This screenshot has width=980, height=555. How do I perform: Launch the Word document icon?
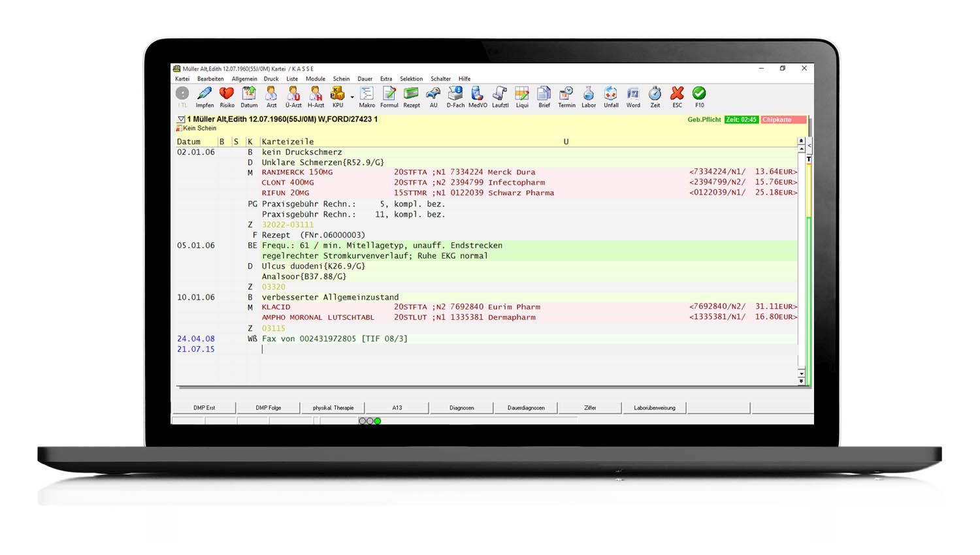633,94
